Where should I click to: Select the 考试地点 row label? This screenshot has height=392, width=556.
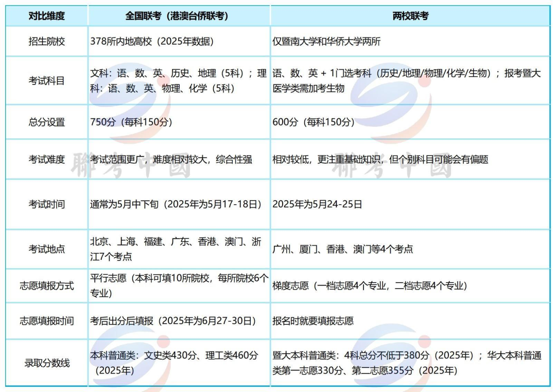pyautogui.click(x=46, y=249)
